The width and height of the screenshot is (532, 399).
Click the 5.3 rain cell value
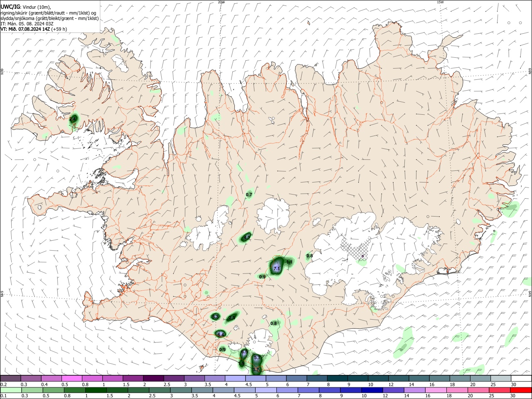pyautogui.click(x=215, y=317)
